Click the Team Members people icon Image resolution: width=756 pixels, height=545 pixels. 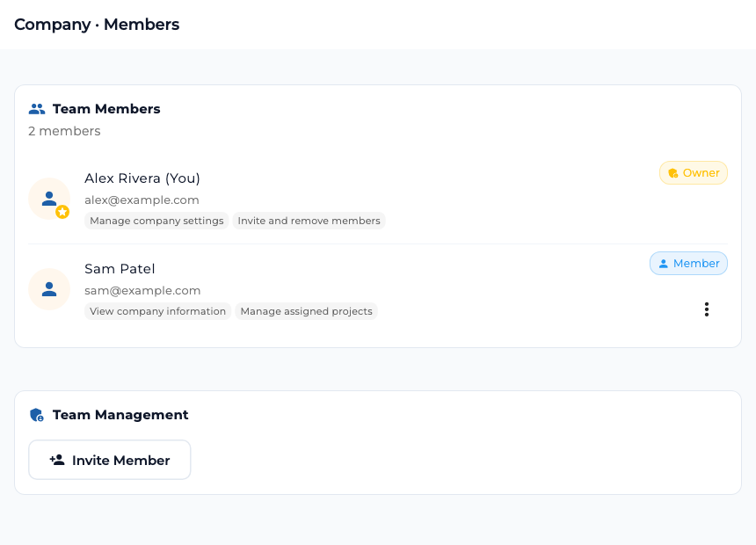coord(37,109)
